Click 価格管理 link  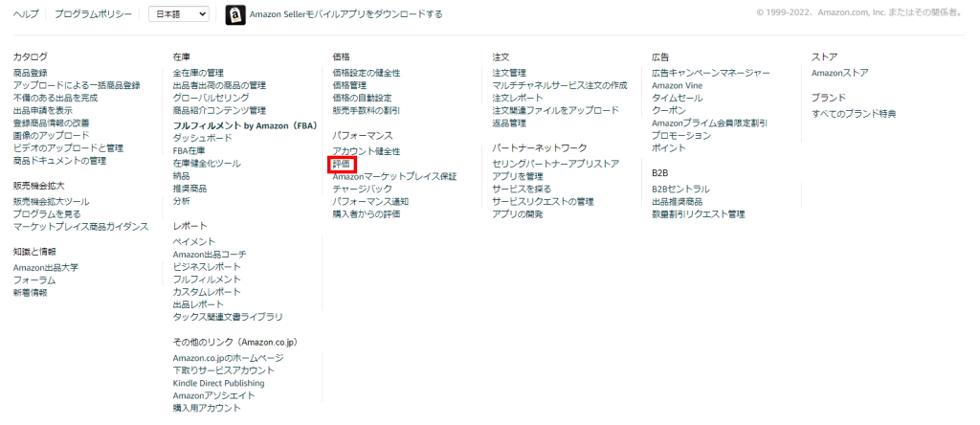coord(349,85)
